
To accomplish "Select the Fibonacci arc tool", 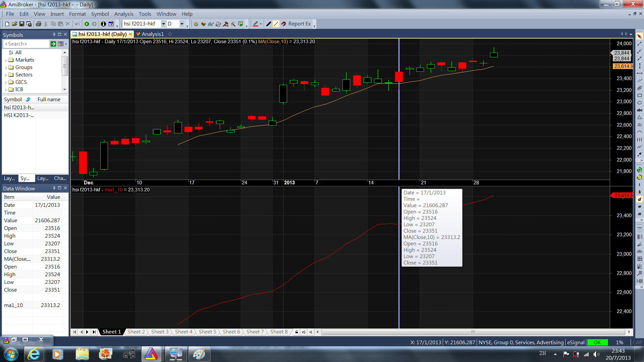I will click(x=640, y=251).
